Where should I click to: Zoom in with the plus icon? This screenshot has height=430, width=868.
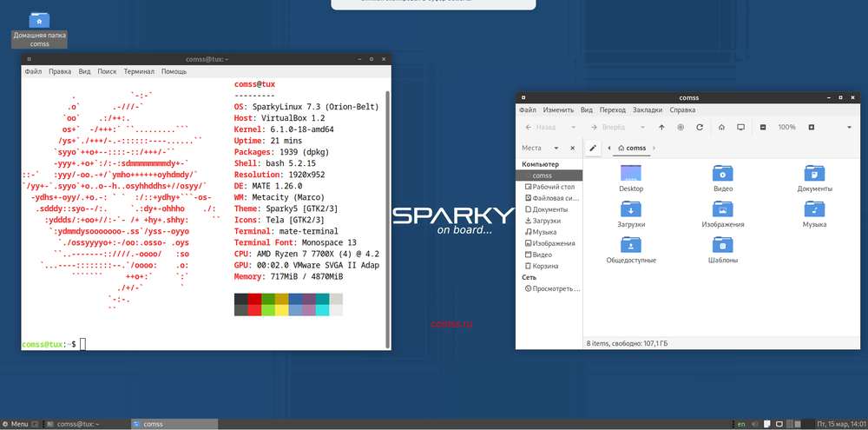[x=811, y=127]
